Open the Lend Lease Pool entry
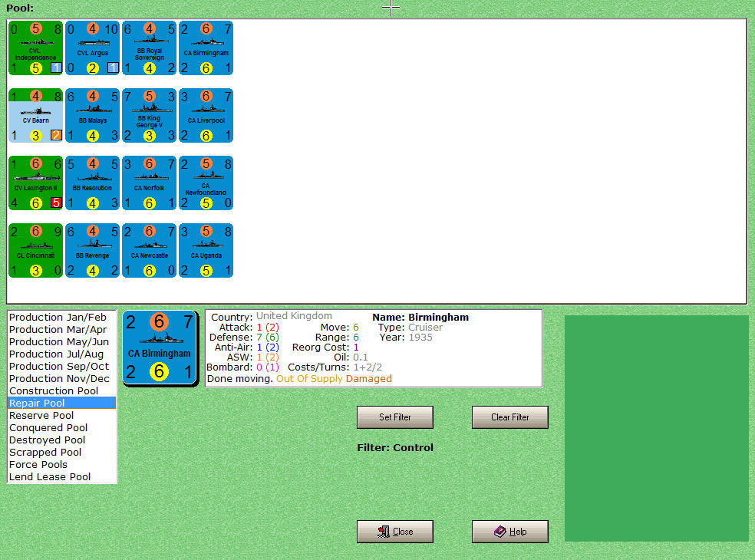This screenshot has width=755, height=560. (48, 476)
